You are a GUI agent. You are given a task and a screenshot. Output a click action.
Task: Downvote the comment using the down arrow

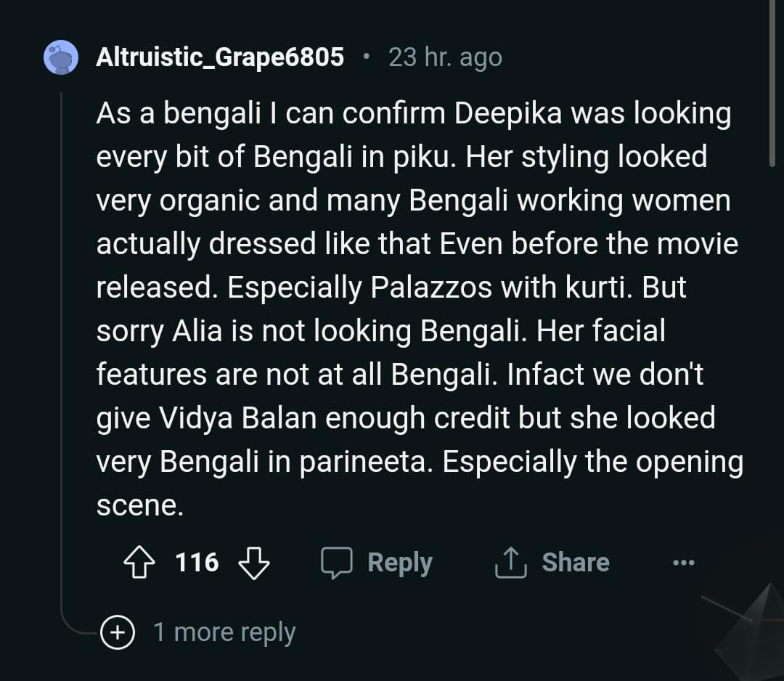click(253, 563)
